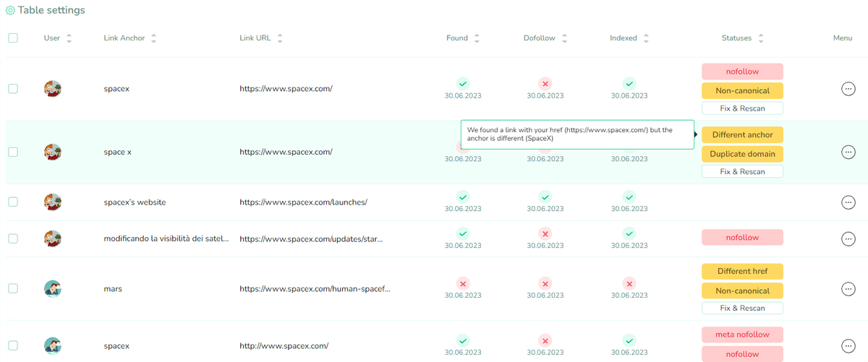This screenshot has height=362, width=868.
Task: Toggle the select-all checkbox in header
Action: coord(13,38)
